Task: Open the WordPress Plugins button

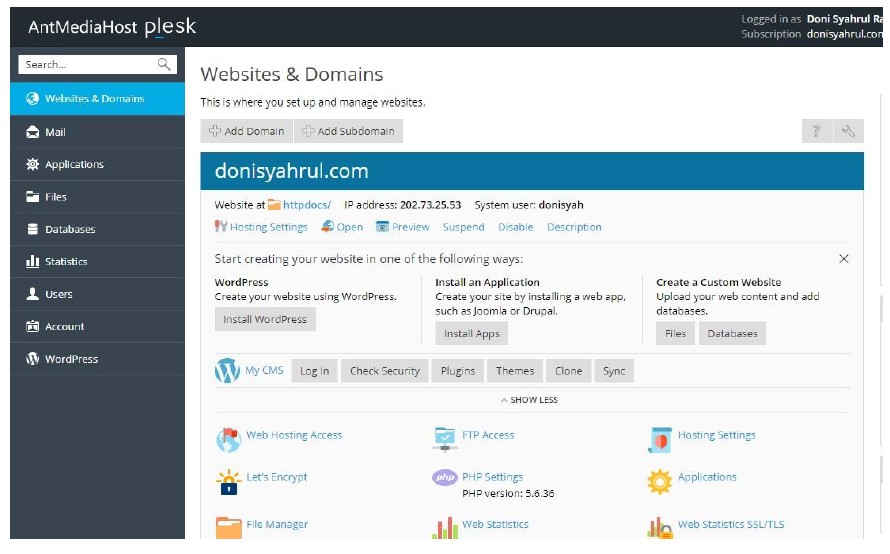Action: 457,371
